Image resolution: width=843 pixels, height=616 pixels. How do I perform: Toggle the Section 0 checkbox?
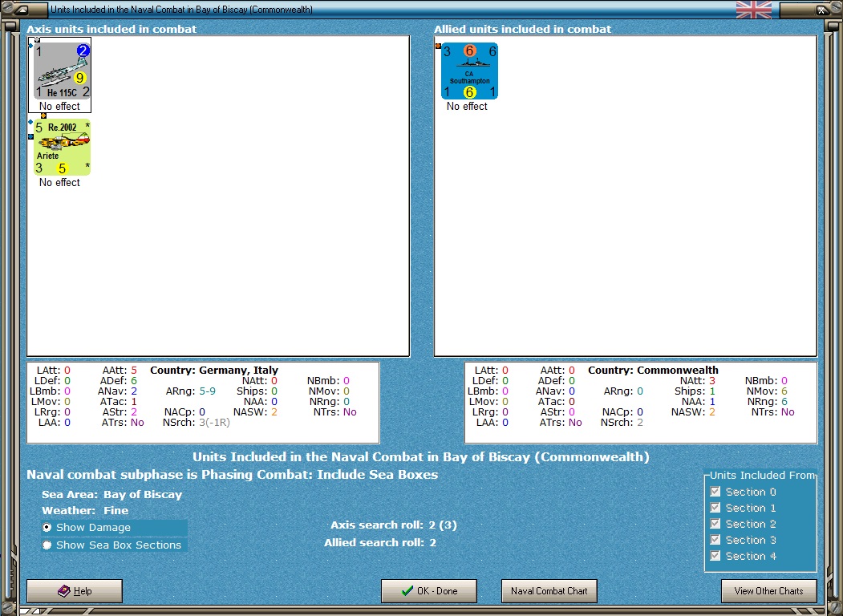coord(715,492)
